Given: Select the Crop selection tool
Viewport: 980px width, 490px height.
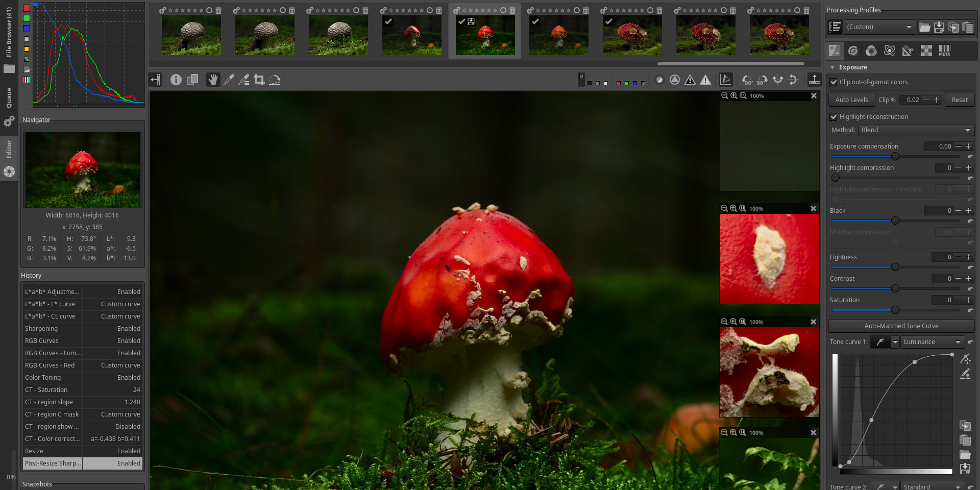Looking at the screenshot, I should click(x=259, y=80).
